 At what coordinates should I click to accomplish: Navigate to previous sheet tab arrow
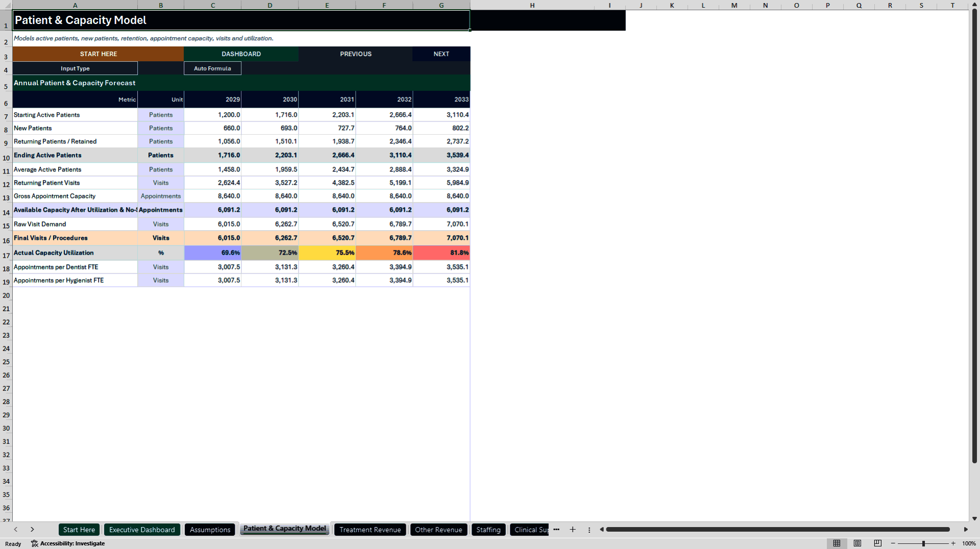[16, 530]
